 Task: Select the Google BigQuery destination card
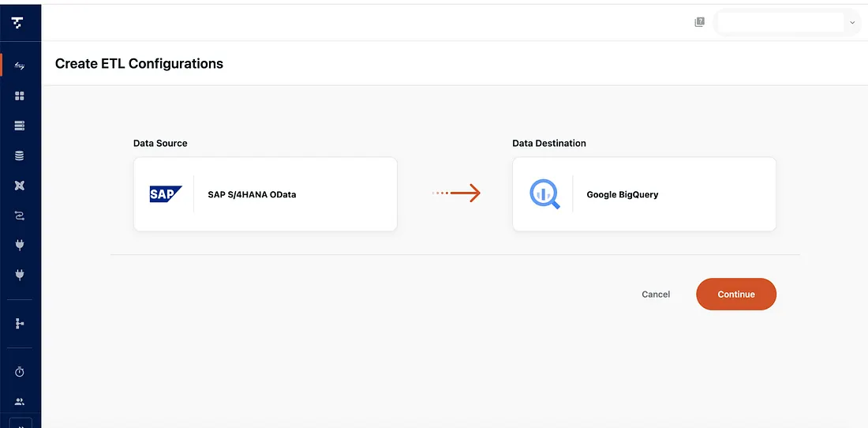[x=644, y=194]
